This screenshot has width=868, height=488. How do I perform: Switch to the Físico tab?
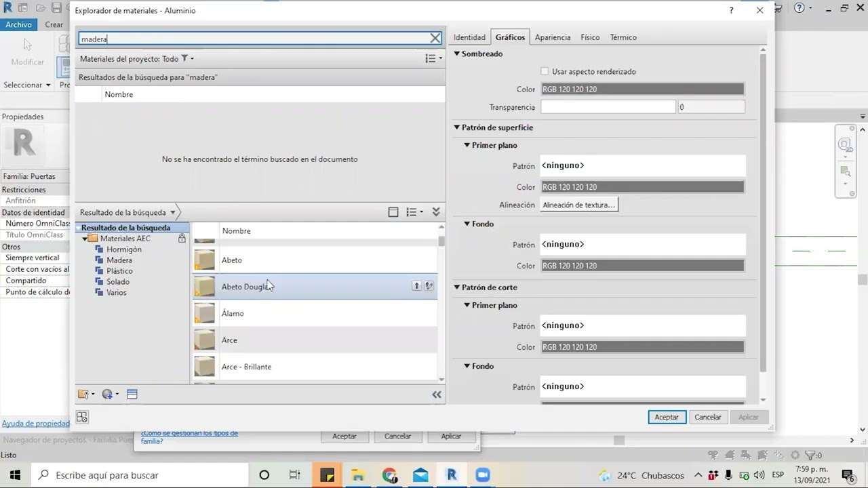click(x=590, y=37)
